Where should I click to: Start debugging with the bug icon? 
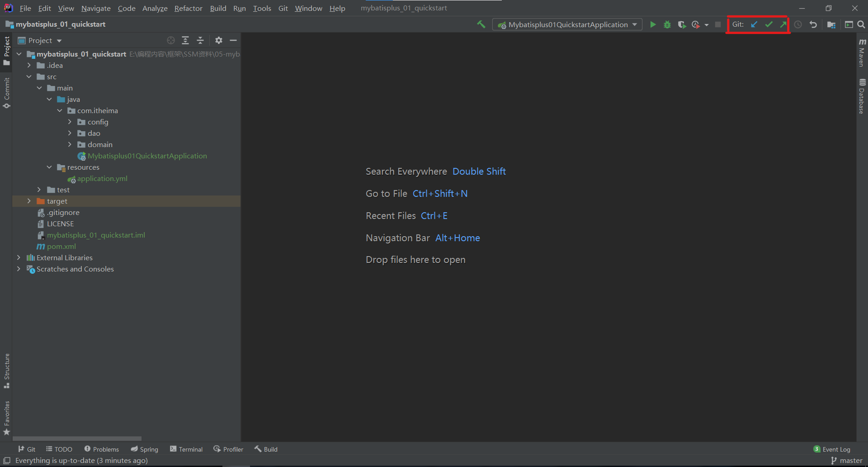[x=667, y=24]
